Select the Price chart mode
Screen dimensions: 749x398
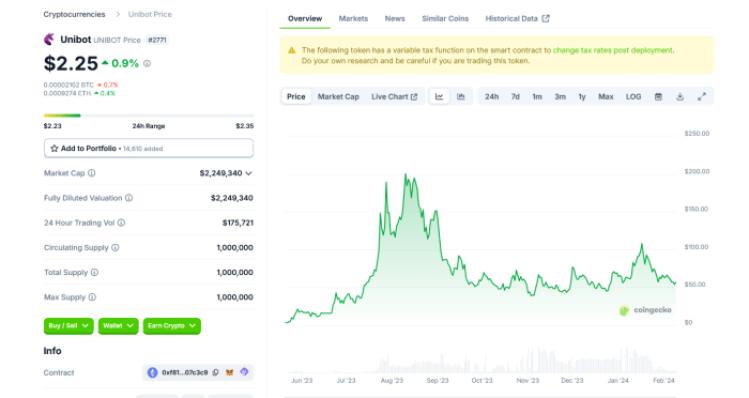pos(296,97)
